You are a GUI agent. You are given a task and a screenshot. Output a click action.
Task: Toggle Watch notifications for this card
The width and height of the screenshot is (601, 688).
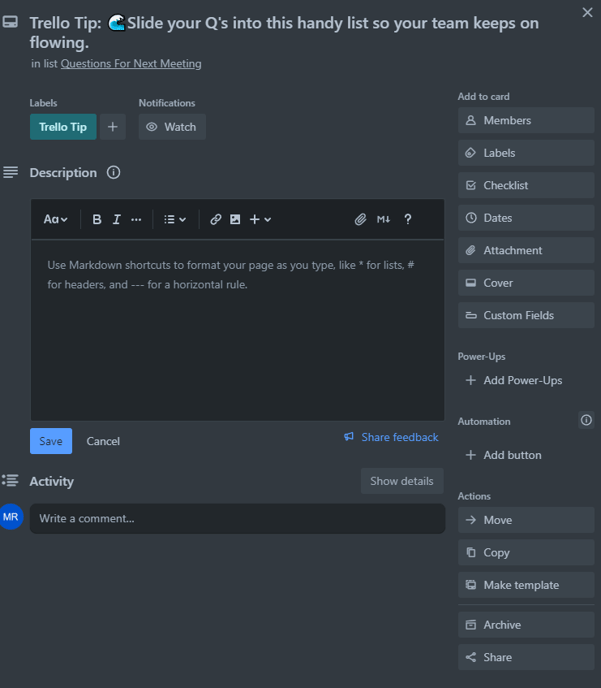172,127
